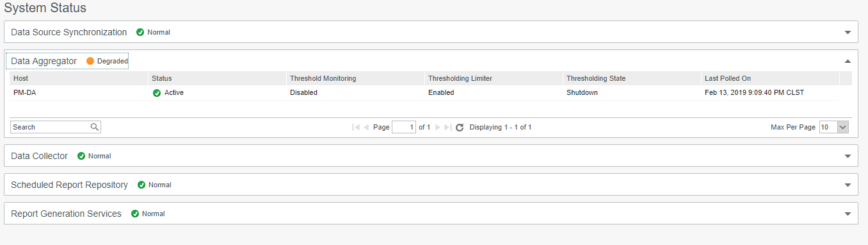The width and height of the screenshot is (868, 245).
Task: Click the search magnifier icon
Action: [95, 127]
